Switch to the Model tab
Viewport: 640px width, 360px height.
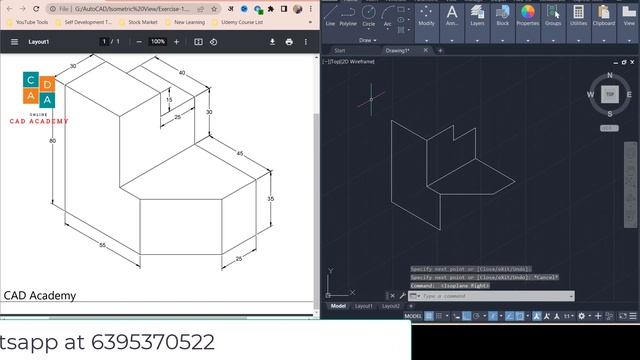338,306
